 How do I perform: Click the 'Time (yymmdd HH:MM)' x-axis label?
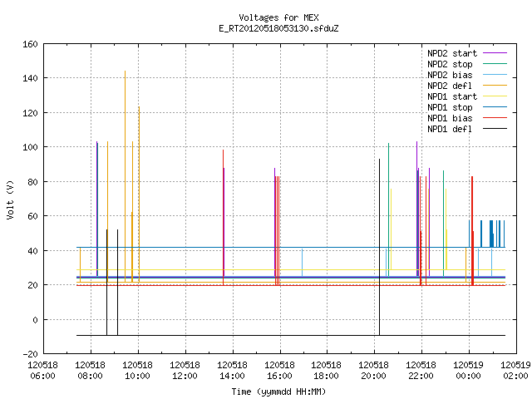point(278,392)
